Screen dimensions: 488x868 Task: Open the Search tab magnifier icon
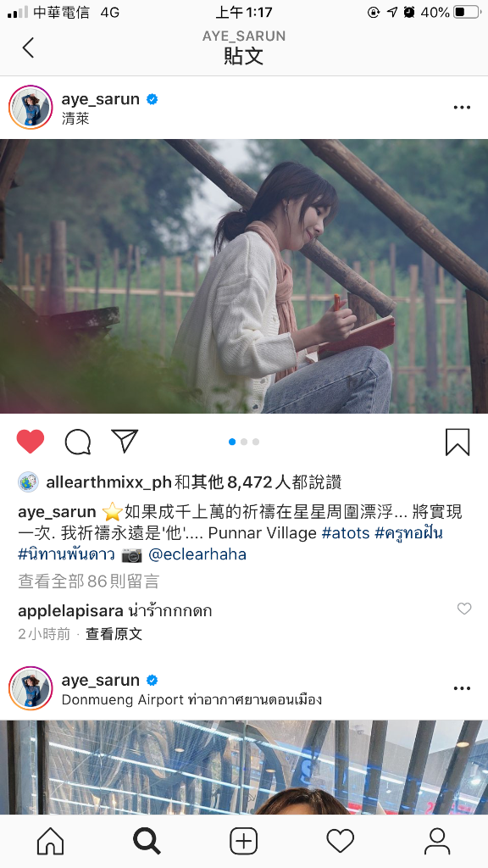(147, 842)
